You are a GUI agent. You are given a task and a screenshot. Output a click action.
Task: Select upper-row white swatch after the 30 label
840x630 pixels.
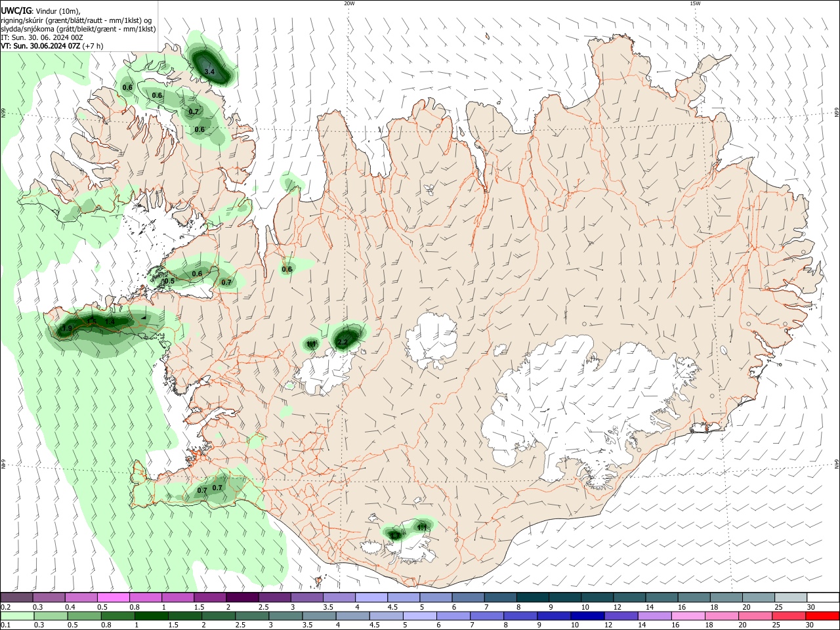pyautogui.click(x=824, y=598)
